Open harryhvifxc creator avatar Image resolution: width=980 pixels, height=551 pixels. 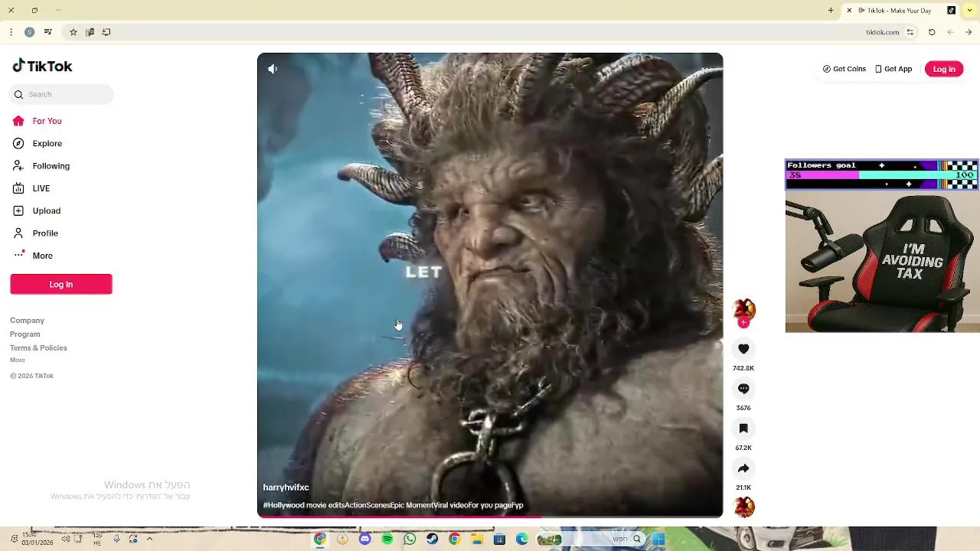pyautogui.click(x=743, y=310)
